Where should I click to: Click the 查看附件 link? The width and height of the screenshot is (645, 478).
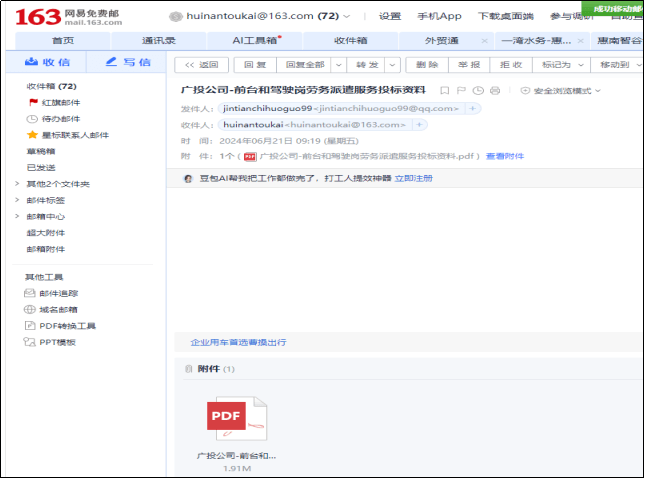click(505, 156)
